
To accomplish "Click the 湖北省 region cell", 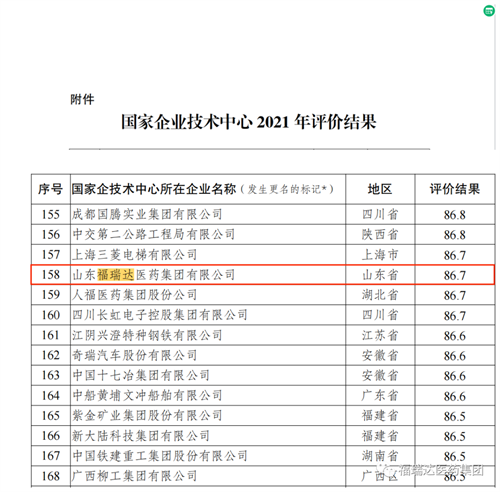I will [380, 295].
